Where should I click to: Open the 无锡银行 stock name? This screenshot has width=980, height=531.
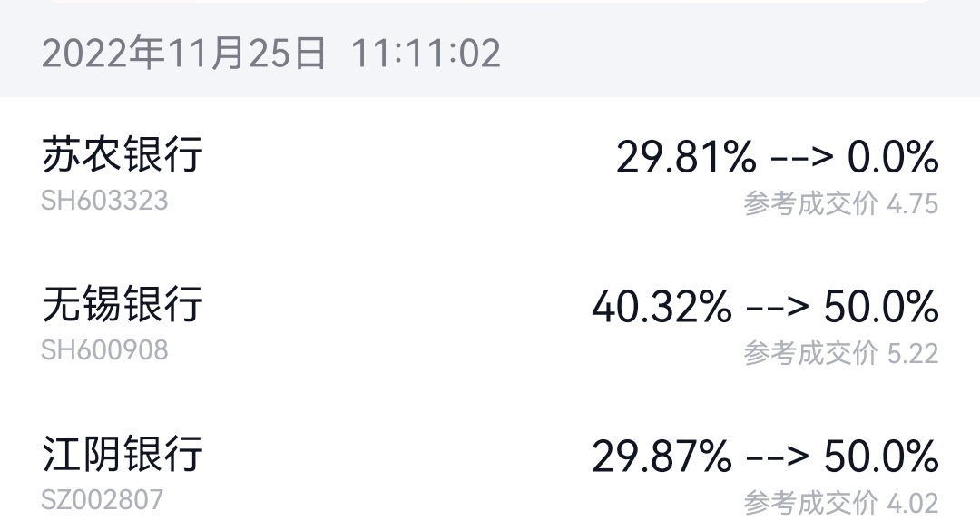122,304
